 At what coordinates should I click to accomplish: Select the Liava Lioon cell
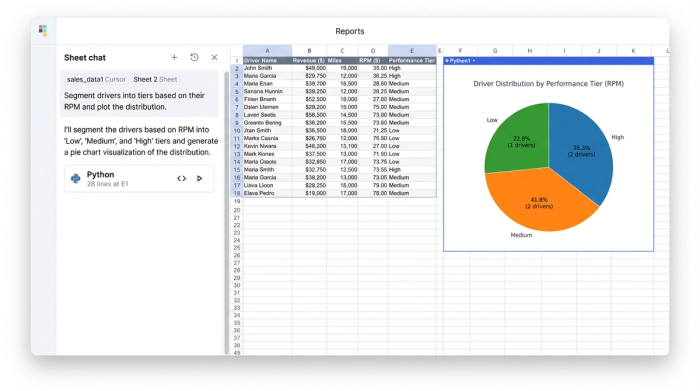267,185
